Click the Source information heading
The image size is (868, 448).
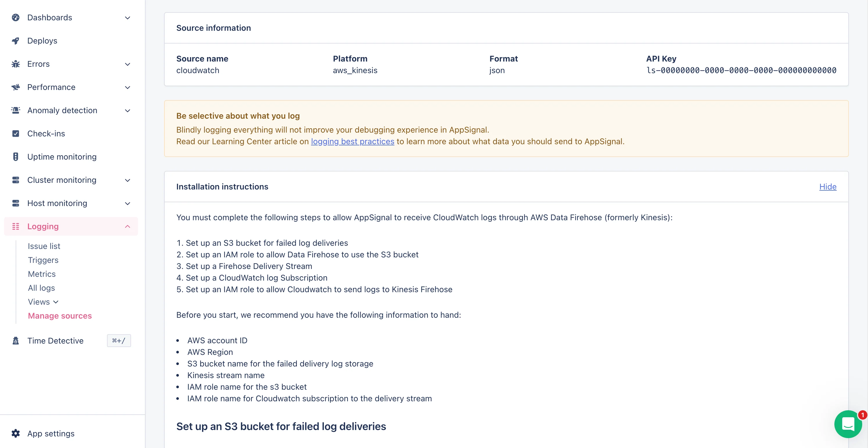click(214, 28)
